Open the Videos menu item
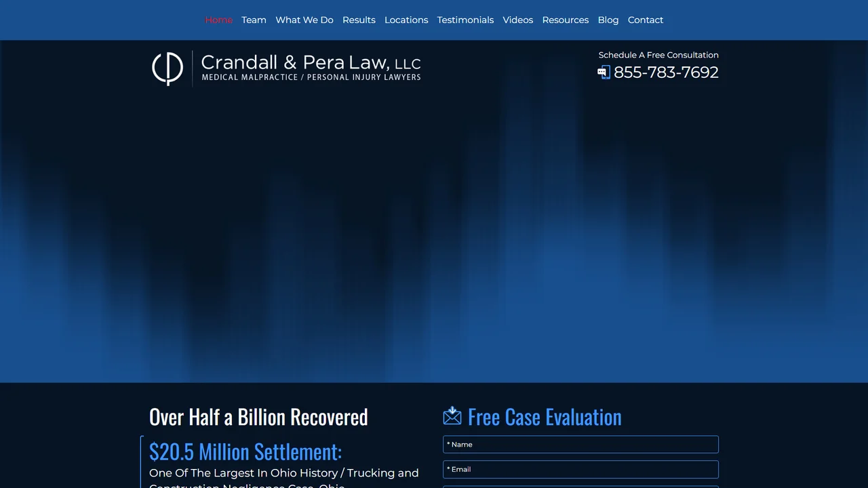 (518, 20)
